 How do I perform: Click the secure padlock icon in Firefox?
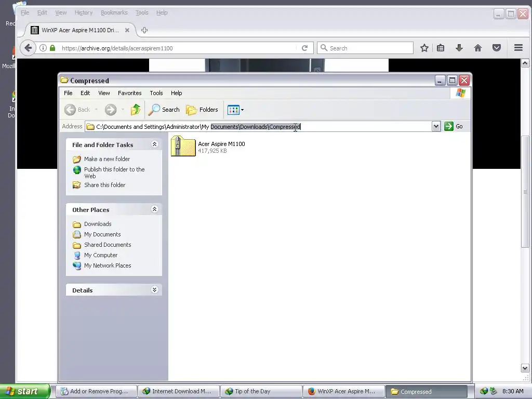[52, 48]
